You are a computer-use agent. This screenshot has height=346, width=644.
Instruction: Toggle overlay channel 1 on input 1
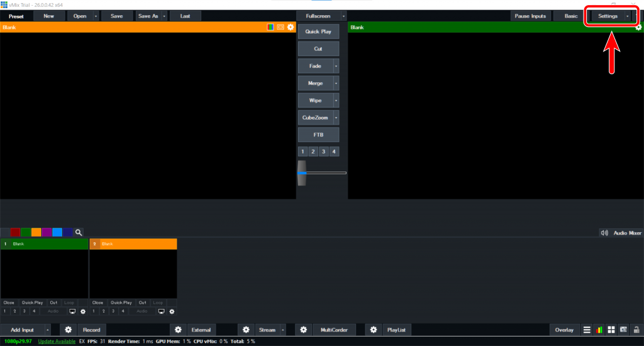coord(4,311)
